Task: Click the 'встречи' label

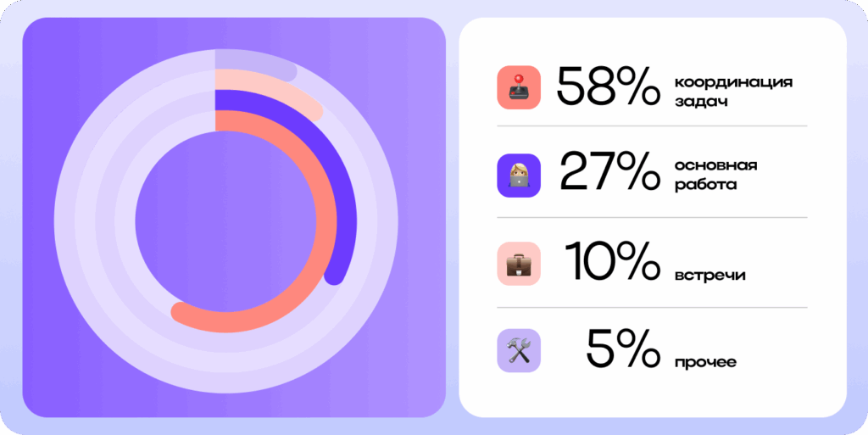Action: tap(709, 276)
